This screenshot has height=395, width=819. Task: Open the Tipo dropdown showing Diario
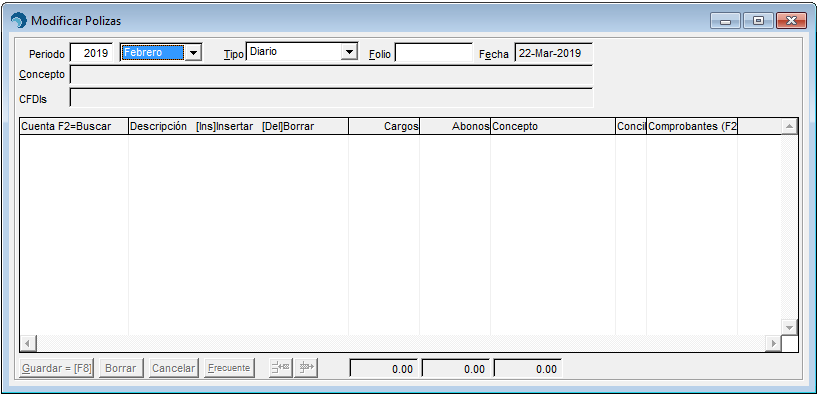click(349, 51)
